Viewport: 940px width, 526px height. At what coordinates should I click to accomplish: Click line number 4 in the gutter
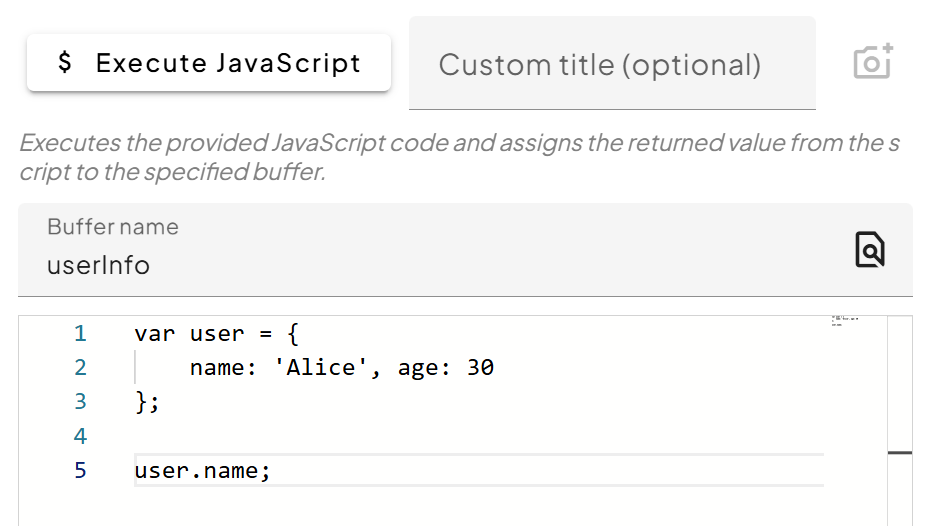click(80, 436)
